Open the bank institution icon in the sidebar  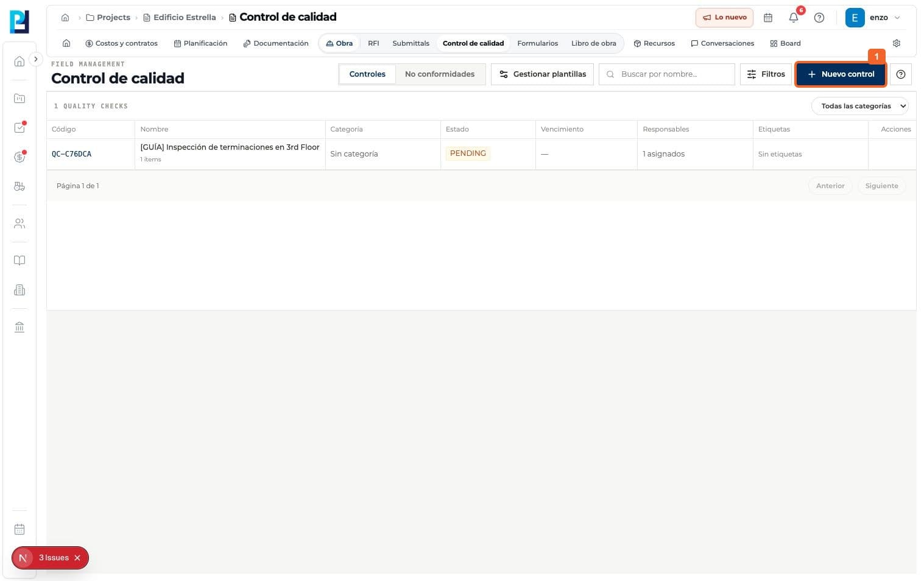point(19,327)
